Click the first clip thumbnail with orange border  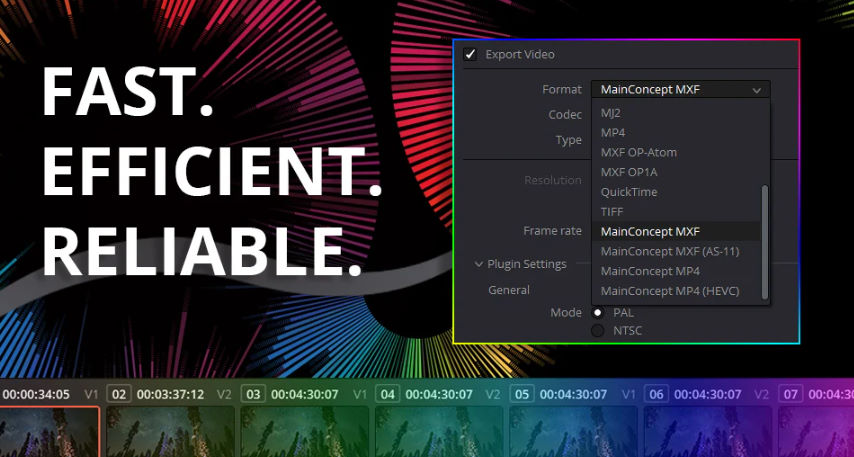[50, 432]
